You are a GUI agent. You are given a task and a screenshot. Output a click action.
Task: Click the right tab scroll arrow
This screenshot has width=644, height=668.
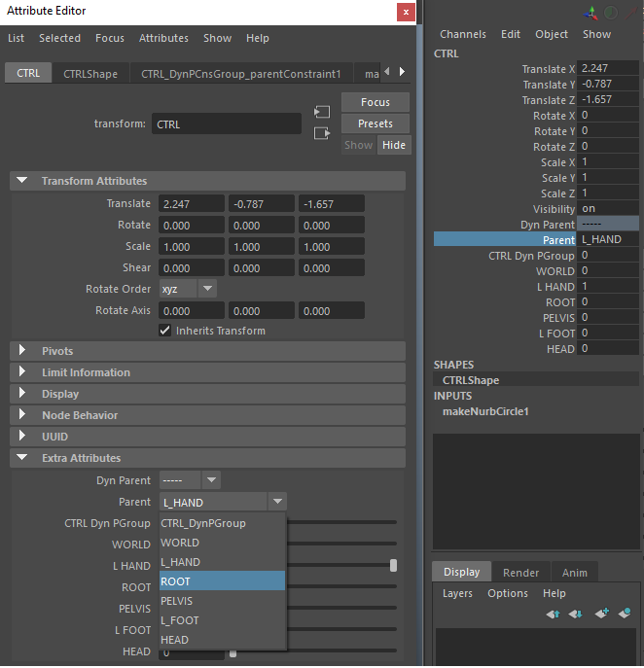click(402, 72)
